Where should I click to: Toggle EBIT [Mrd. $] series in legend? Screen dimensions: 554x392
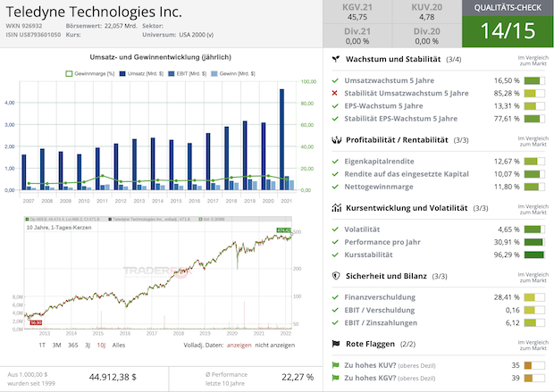(x=188, y=74)
